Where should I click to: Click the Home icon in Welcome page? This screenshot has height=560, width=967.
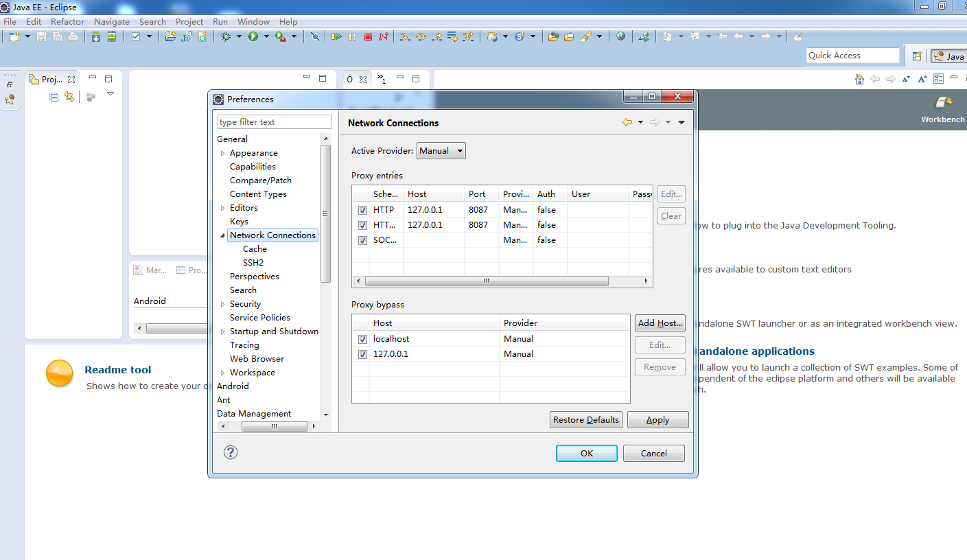[859, 79]
